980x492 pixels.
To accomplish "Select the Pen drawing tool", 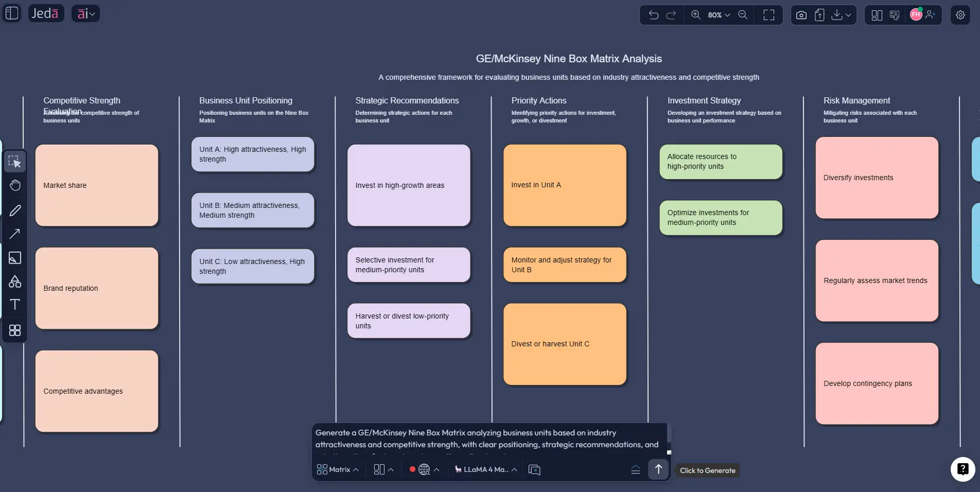I will pyautogui.click(x=15, y=210).
